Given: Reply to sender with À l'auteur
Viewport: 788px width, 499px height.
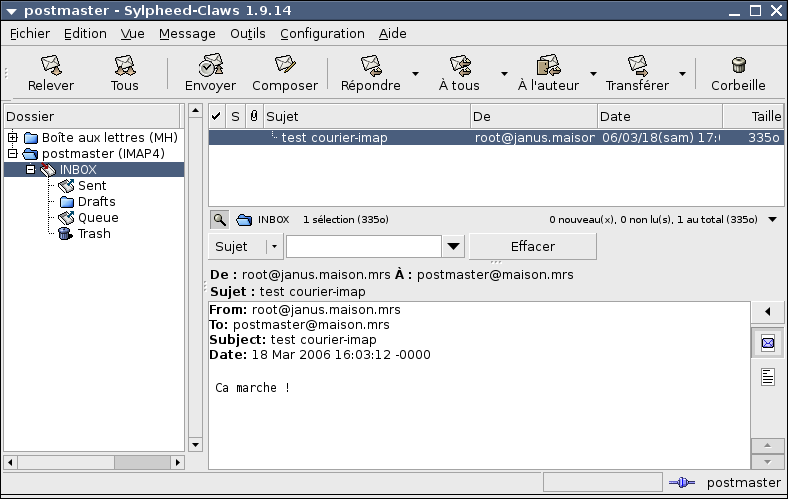Looking at the screenshot, I should pyautogui.click(x=548, y=73).
